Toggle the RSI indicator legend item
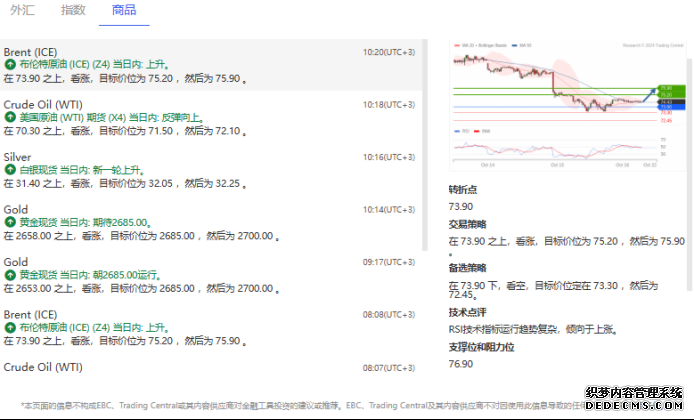694x420 pixels. pos(464,131)
